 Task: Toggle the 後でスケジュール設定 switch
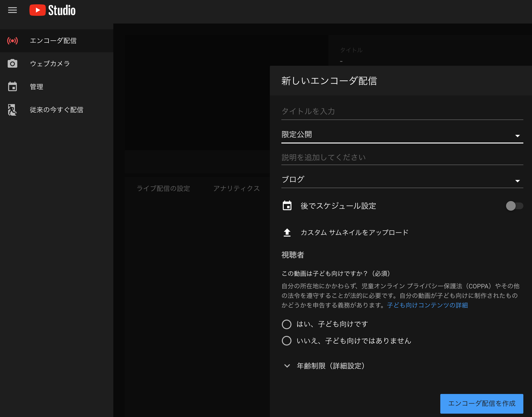pyautogui.click(x=514, y=206)
